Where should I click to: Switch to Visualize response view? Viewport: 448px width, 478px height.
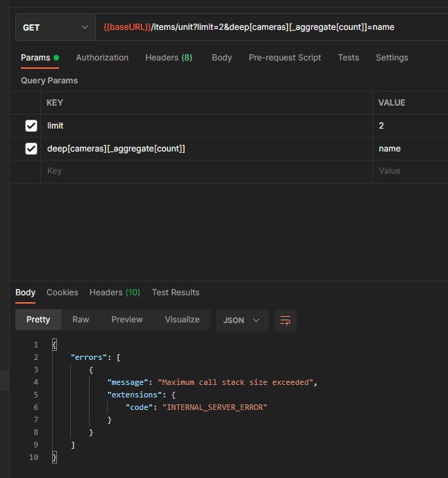click(x=182, y=320)
